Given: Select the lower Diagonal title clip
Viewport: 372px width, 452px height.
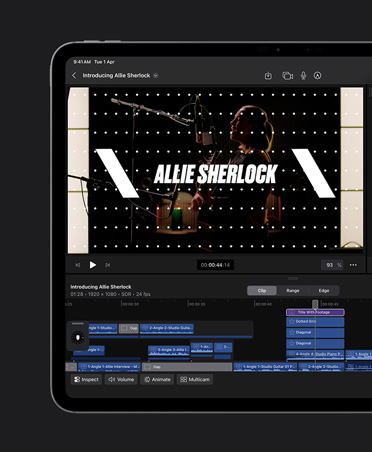Looking at the screenshot, I should (x=315, y=343).
